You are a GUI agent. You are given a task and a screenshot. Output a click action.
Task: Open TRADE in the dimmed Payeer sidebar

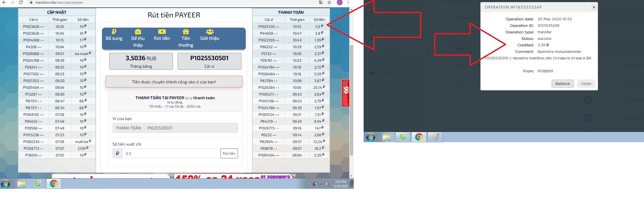[x=389, y=25]
